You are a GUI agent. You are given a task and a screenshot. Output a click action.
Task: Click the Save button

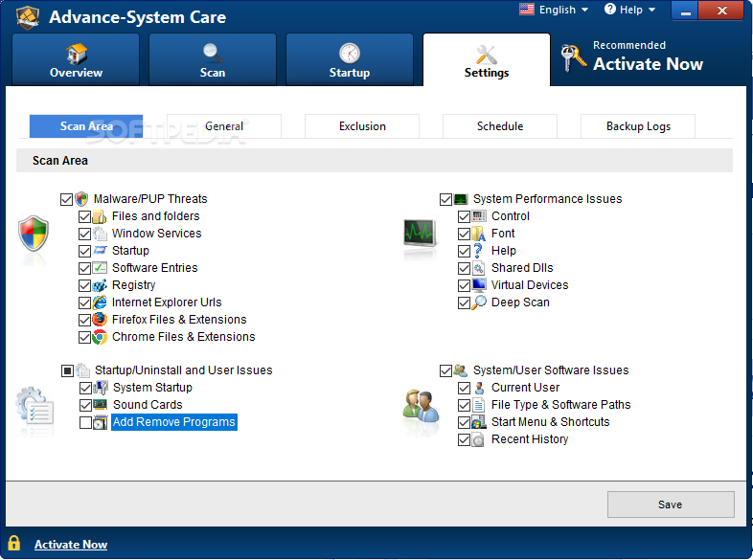[x=671, y=504]
